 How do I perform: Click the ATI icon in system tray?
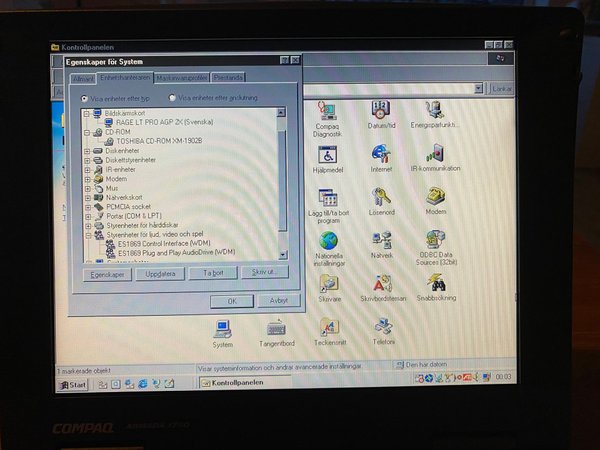pos(467,378)
